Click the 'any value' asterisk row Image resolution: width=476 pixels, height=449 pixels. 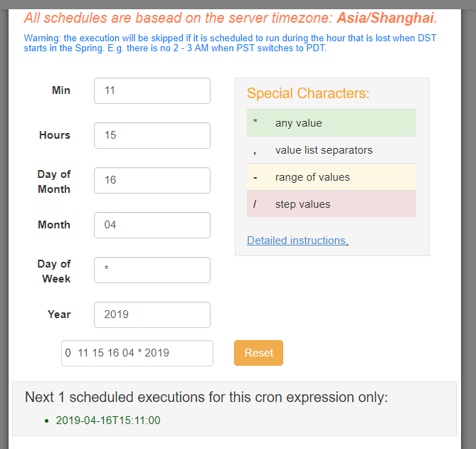332,123
